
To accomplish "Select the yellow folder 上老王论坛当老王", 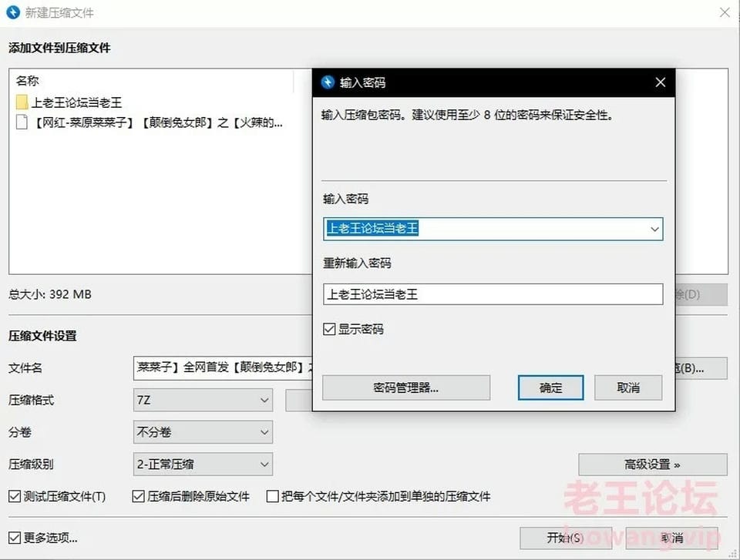I will 22,102.
